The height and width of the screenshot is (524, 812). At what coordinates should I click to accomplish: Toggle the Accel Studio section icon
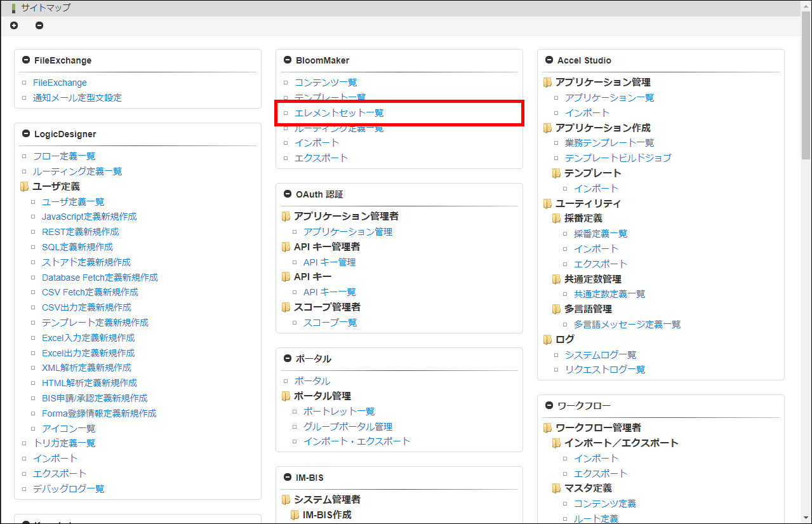coord(549,60)
